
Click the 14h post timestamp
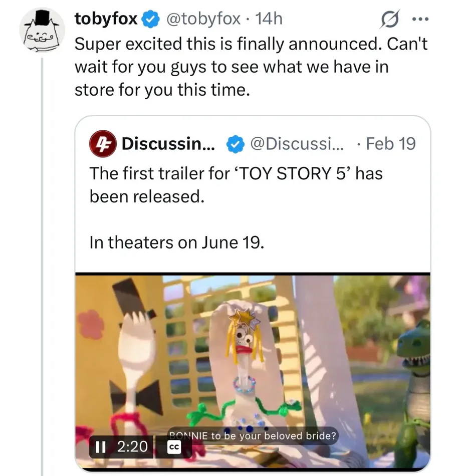(269, 19)
